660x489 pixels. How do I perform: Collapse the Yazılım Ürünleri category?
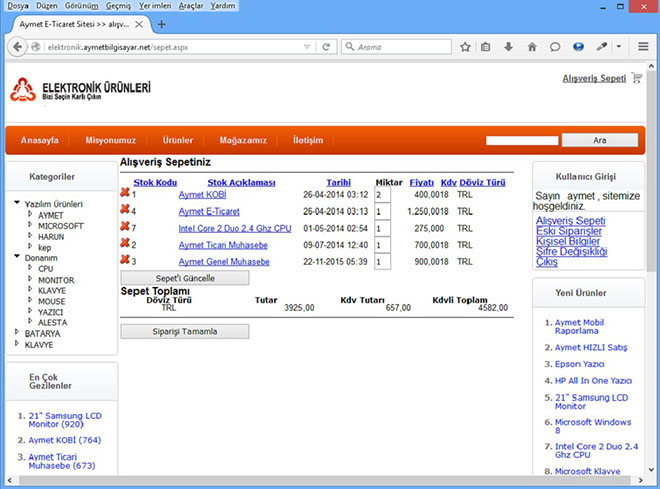[17, 203]
